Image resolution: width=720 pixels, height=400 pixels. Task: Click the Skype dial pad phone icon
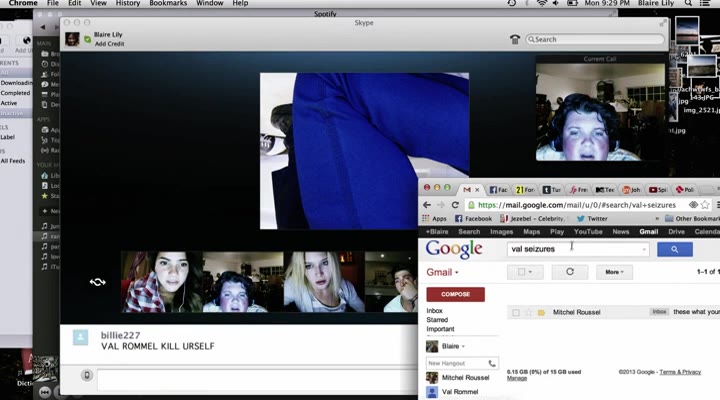tap(515, 39)
